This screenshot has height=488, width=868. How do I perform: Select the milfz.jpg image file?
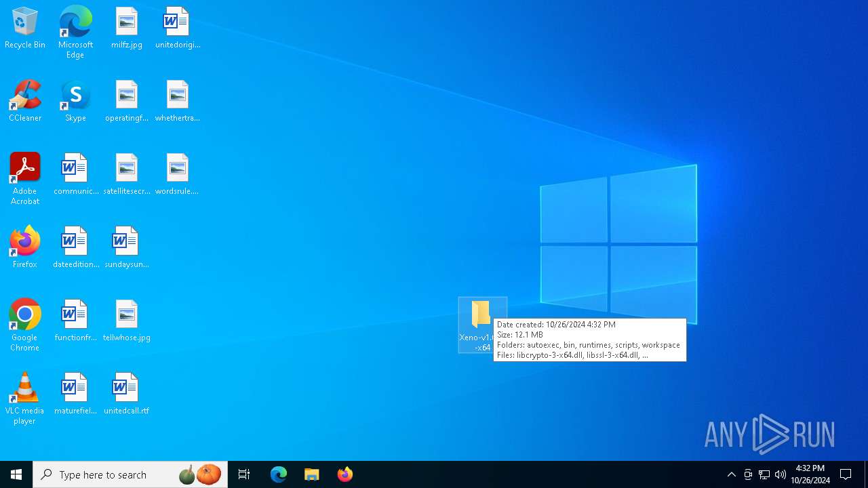point(127,28)
